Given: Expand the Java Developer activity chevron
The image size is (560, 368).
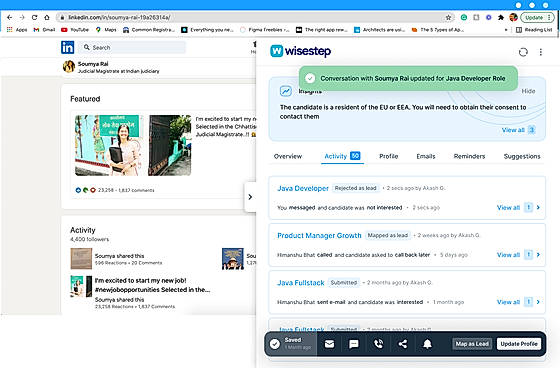Looking at the screenshot, I should pos(538,207).
